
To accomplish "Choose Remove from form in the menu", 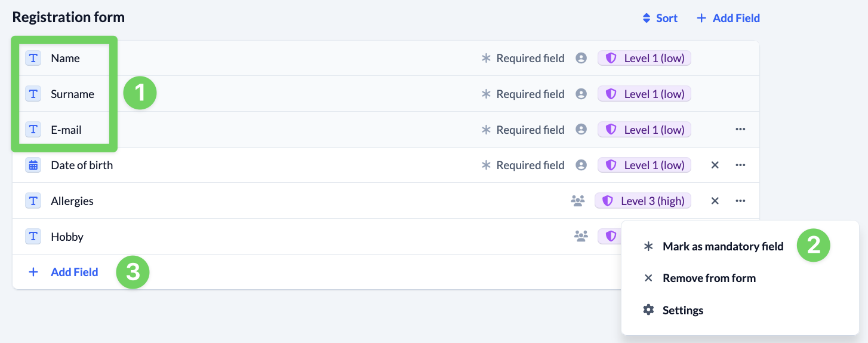I will click(x=709, y=278).
